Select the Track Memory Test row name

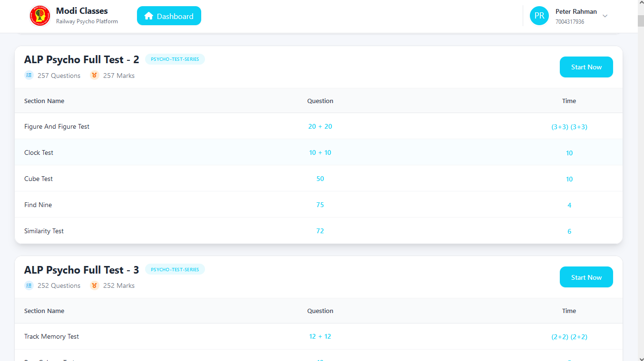pyautogui.click(x=51, y=336)
